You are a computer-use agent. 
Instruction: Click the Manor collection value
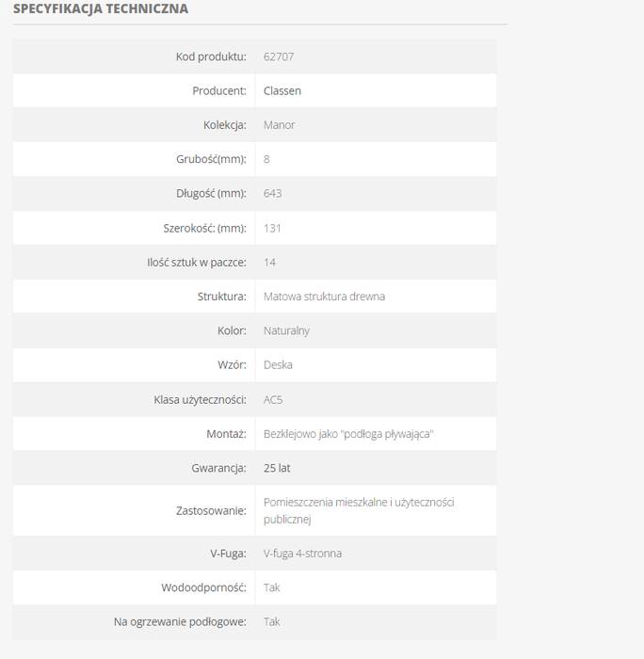[279, 125]
